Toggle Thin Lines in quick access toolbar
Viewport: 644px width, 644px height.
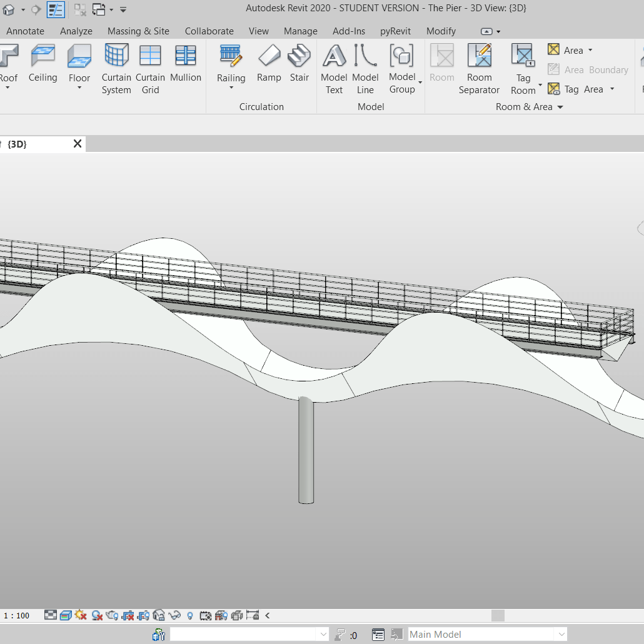click(x=56, y=9)
